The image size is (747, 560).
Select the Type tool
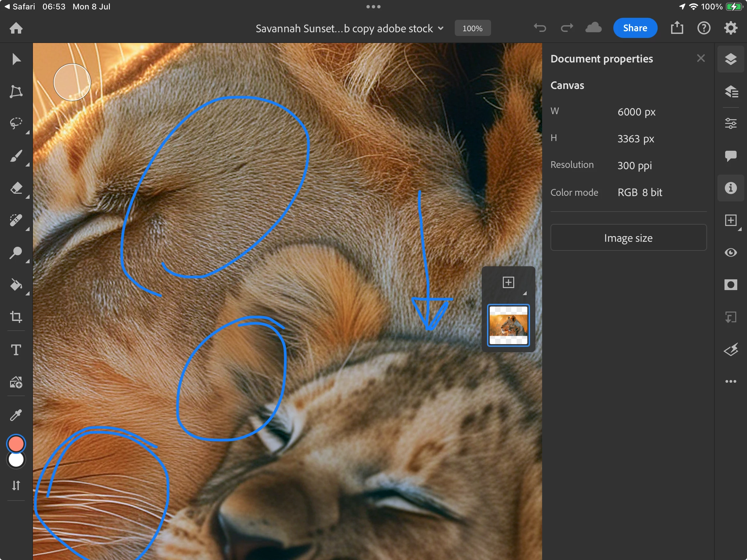click(16, 350)
